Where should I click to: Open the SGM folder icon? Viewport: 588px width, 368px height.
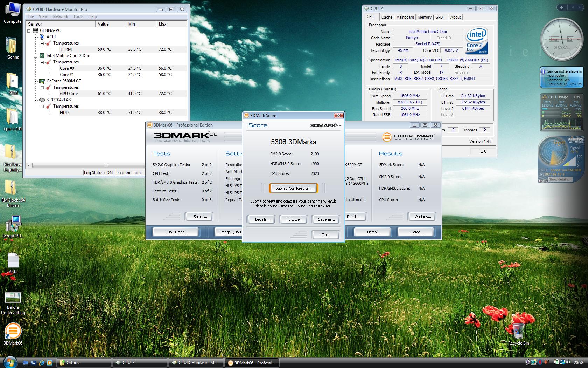(13, 84)
